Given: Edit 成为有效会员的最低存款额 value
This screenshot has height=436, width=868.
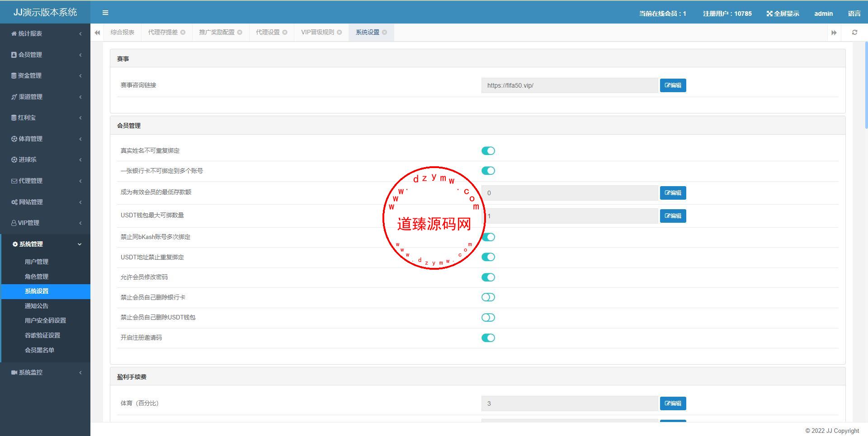Looking at the screenshot, I should pos(673,193).
